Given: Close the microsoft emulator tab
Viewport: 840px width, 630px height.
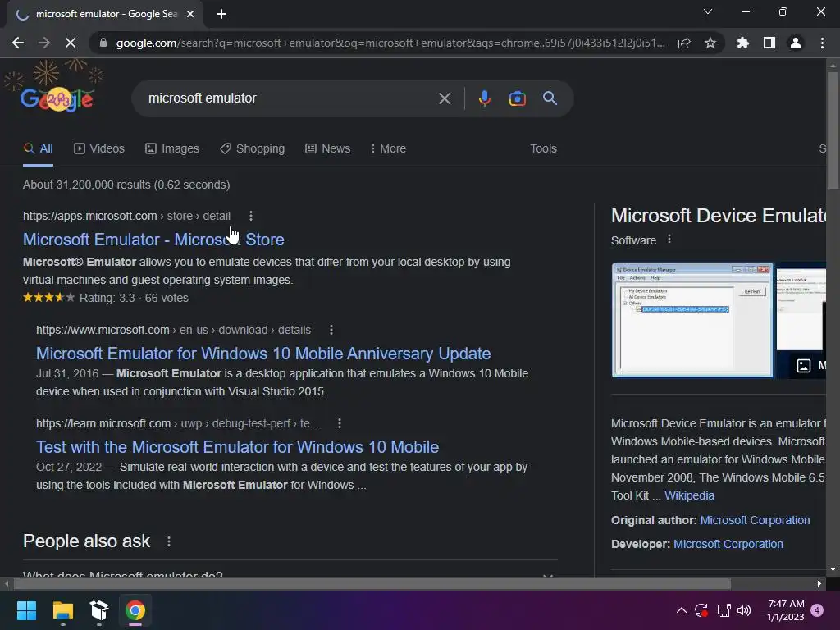Looking at the screenshot, I should click(190, 14).
